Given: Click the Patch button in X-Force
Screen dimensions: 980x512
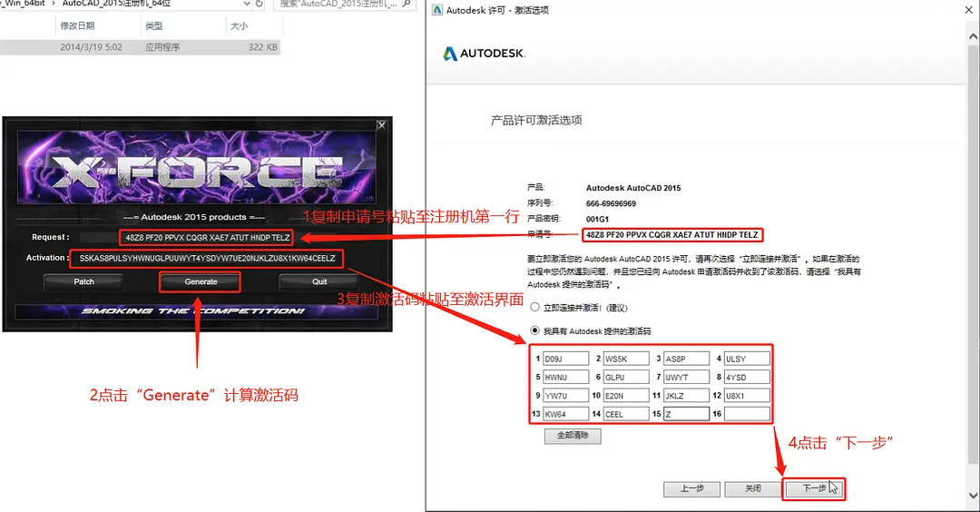Looking at the screenshot, I should pyautogui.click(x=83, y=282).
